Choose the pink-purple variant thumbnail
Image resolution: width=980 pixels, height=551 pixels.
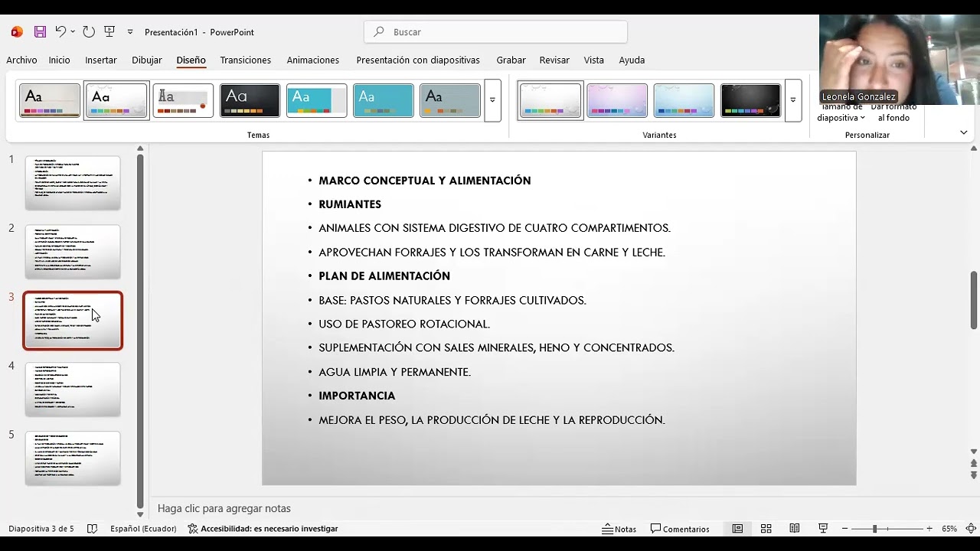click(x=617, y=100)
